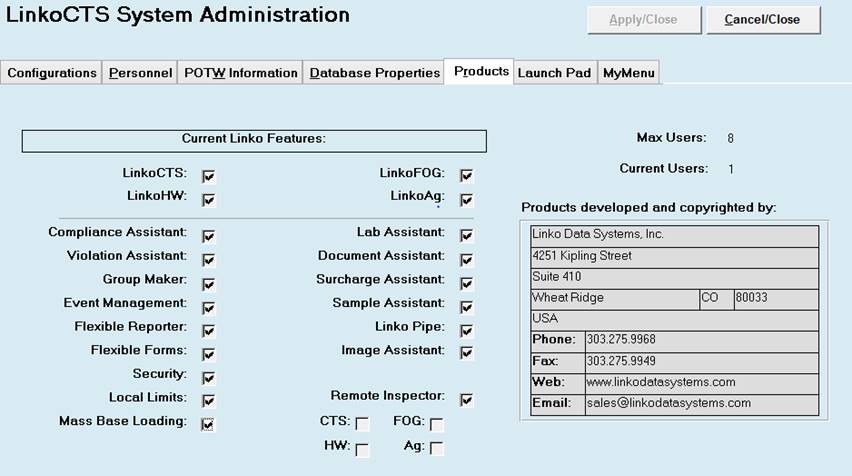Click the Current Linko Features header box

coord(254,141)
